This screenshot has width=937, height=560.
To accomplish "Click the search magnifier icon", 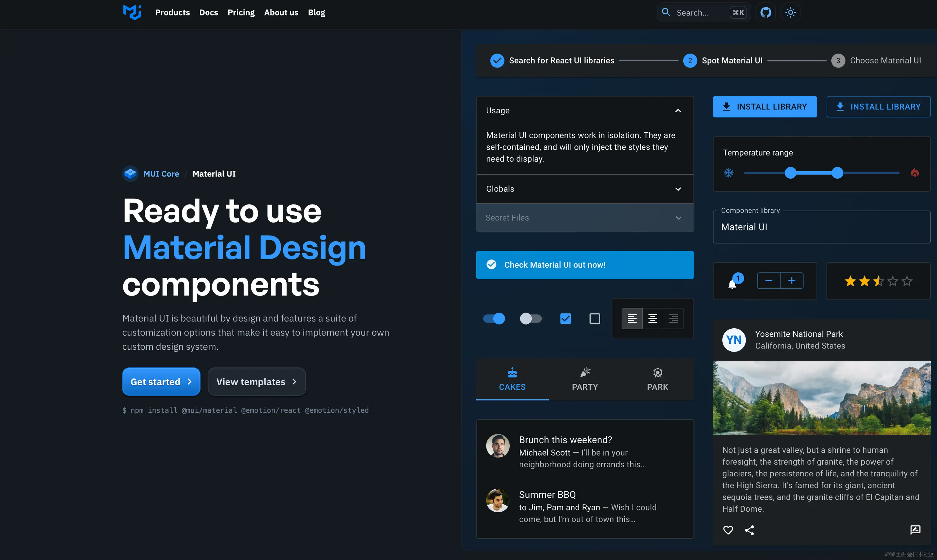I will pyautogui.click(x=666, y=12).
